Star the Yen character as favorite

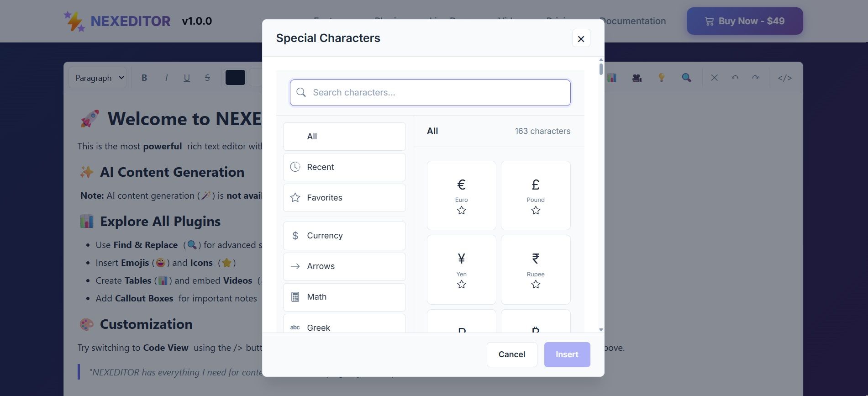tap(462, 285)
